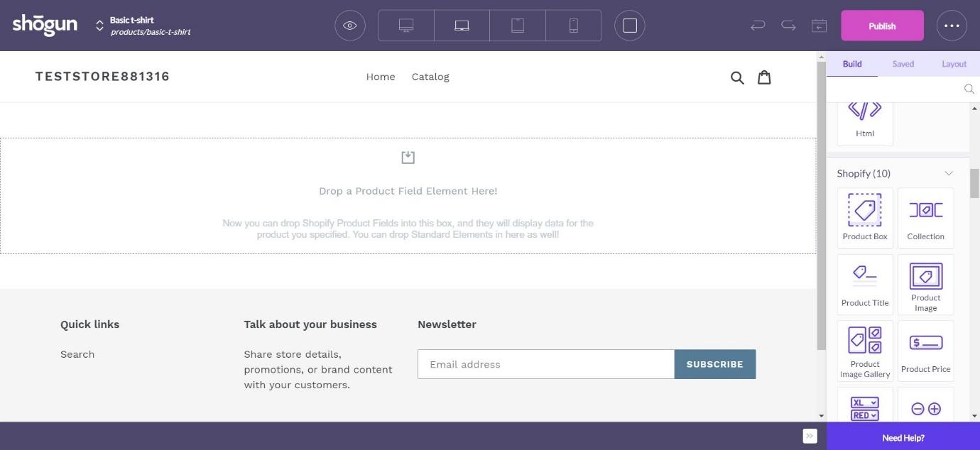
Task: Select the Product Image Gallery element
Action: [865, 351]
